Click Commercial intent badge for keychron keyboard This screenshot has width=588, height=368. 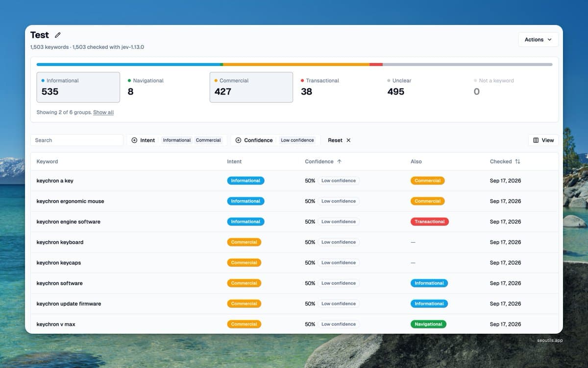click(x=244, y=242)
